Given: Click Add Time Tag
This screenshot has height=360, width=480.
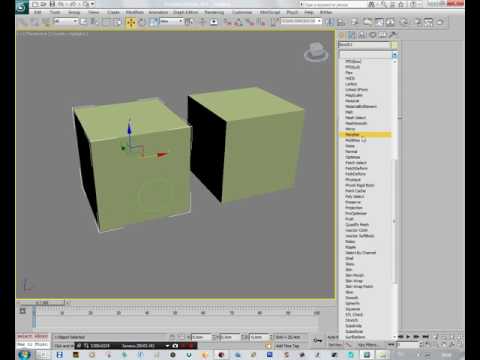Looking at the screenshot, I should 287,346.
